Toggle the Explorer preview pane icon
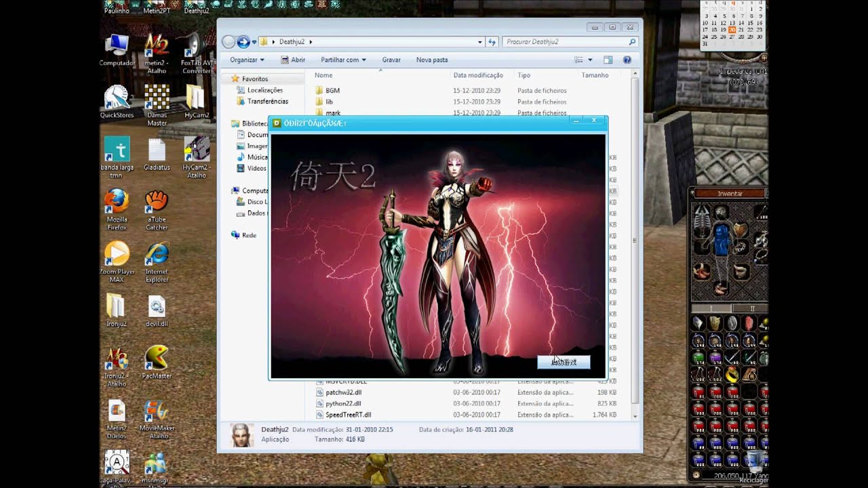 click(x=608, y=60)
